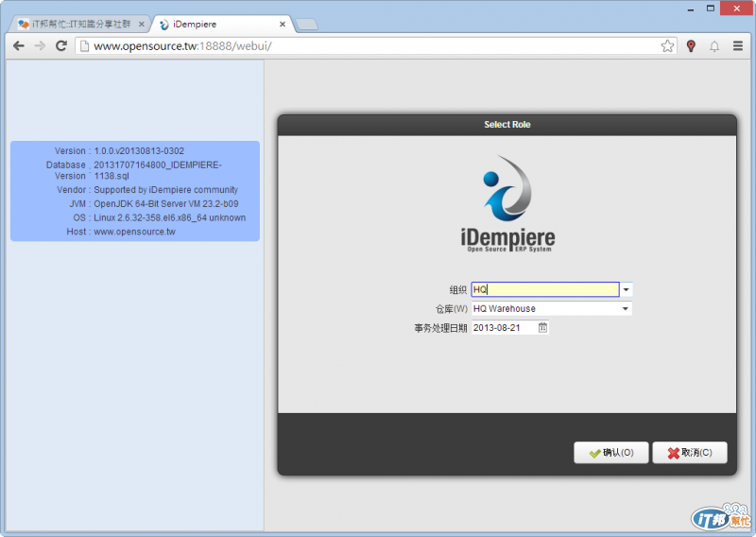Click the address bar URL
The width and height of the screenshot is (756, 537).
coord(182,45)
